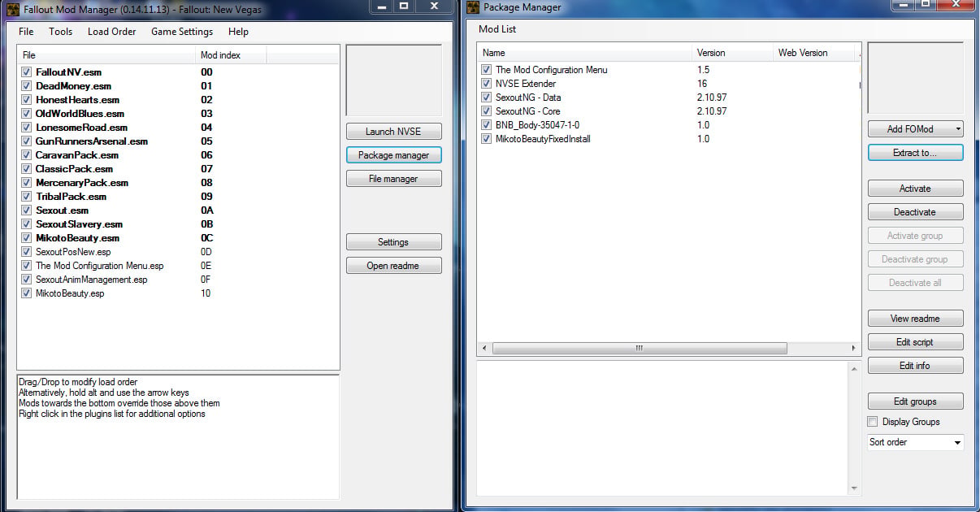Open the Sort order dropdown

pyautogui.click(x=915, y=442)
